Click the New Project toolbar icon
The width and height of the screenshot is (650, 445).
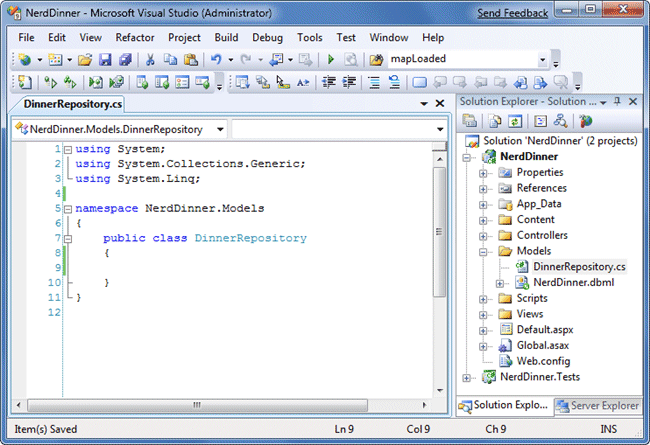click(26, 60)
